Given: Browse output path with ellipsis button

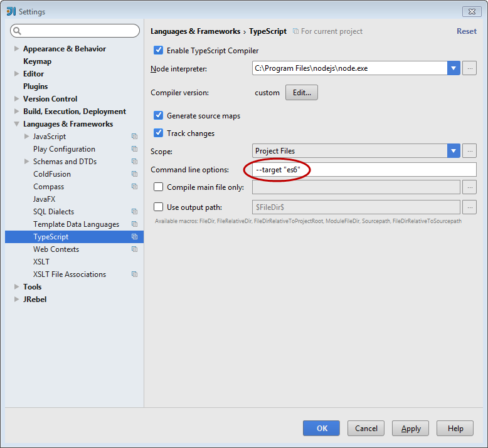Looking at the screenshot, I should [469, 207].
